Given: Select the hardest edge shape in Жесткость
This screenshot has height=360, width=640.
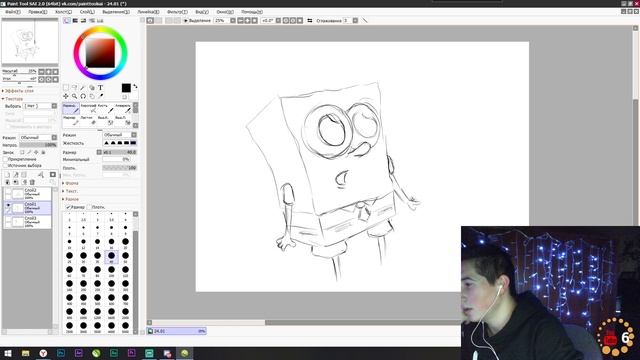Looking at the screenshot, I should click(x=133, y=143).
